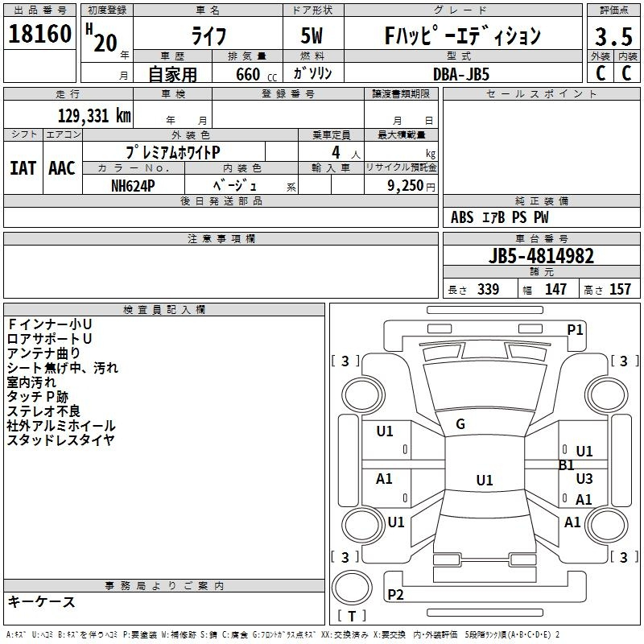
Task: Click equipment list ABS エアB PS PW
Action: [x=499, y=217]
